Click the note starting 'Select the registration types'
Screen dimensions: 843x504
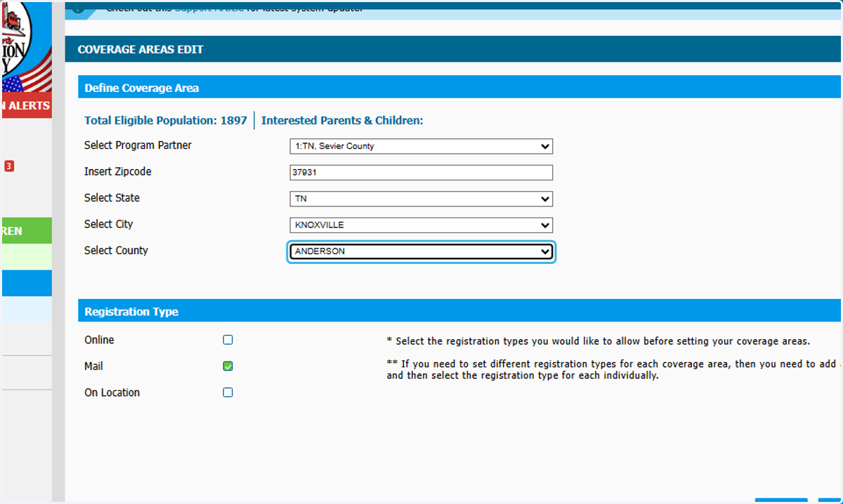point(598,341)
